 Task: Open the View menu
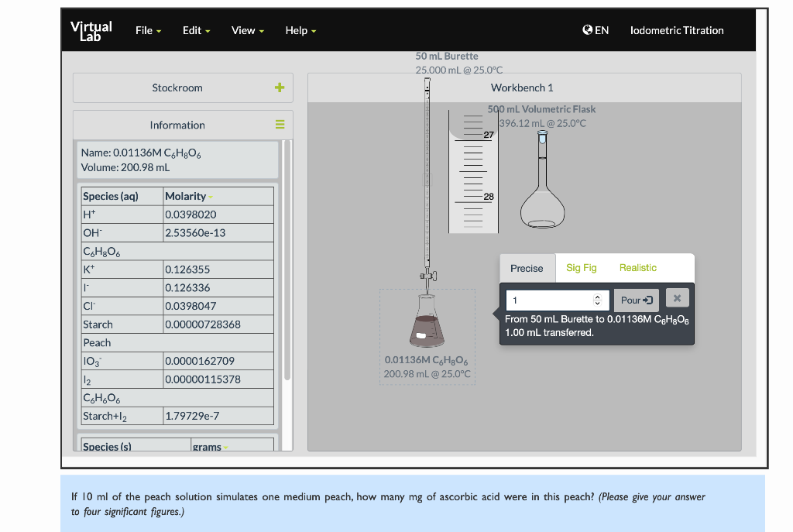pyautogui.click(x=244, y=31)
